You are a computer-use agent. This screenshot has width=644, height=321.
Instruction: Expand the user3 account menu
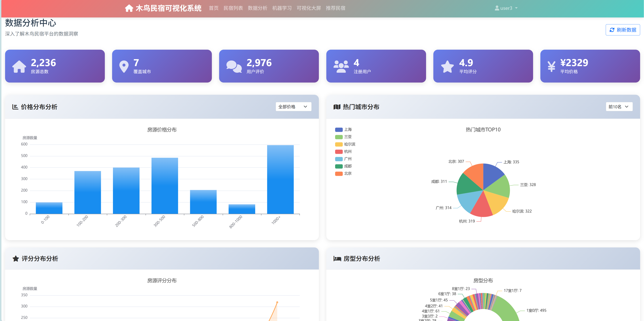coord(506,8)
